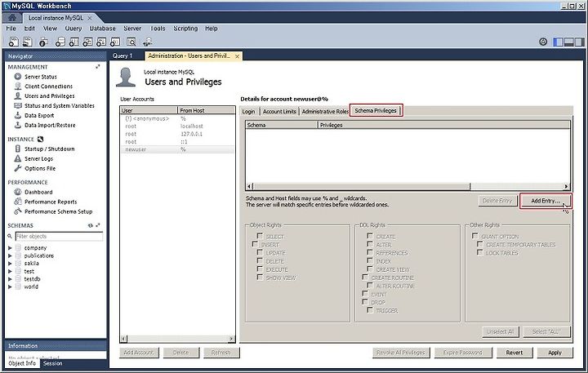This screenshot has width=588, height=373.
Task: Open Options File in Navigator
Action: click(x=40, y=168)
